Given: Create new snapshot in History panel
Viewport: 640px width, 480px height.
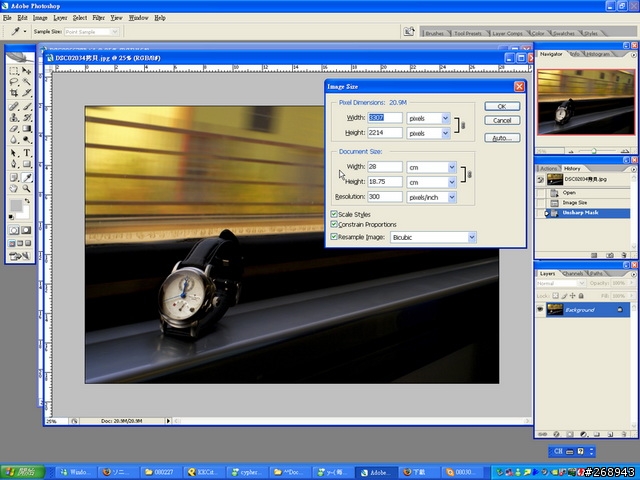Looking at the screenshot, I should 609,255.
